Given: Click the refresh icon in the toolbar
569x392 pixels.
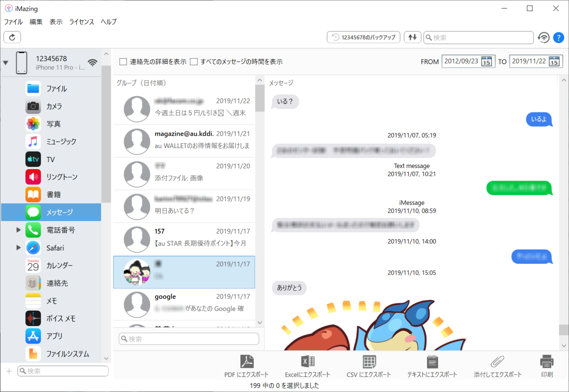Looking at the screenshot, I should tap(12, 37).
